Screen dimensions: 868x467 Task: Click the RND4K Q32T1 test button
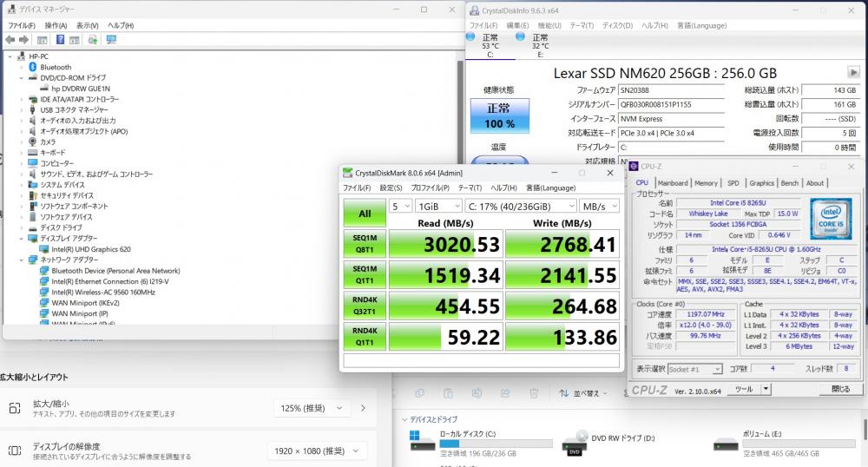click(x=365, y=306)
